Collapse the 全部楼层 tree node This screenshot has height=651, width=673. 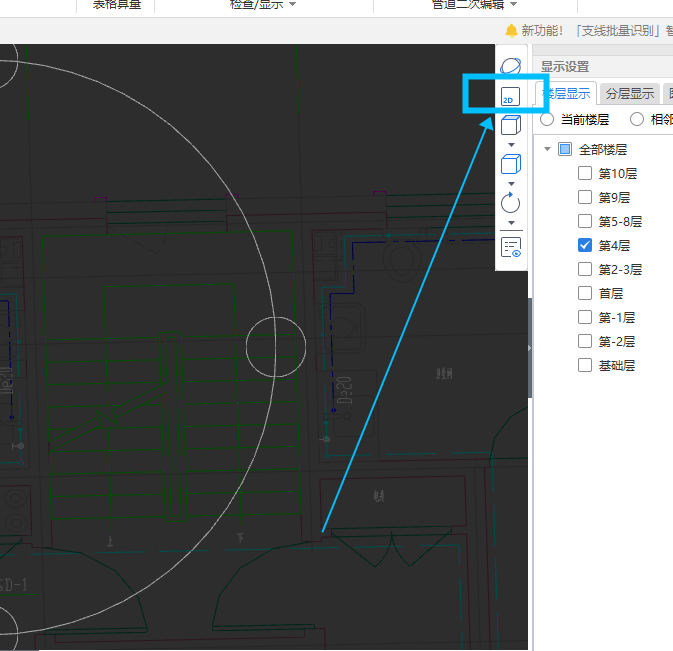pyautogui.click(x=547, y=149)
